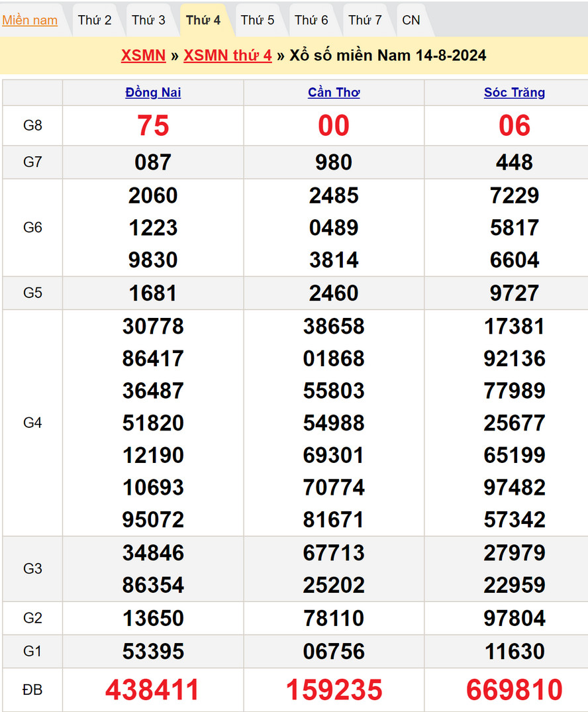The width and height of the screenshot is (588, 712).
Task: Select Cần Thơ special prize 159235
Action: pos(334,690)
